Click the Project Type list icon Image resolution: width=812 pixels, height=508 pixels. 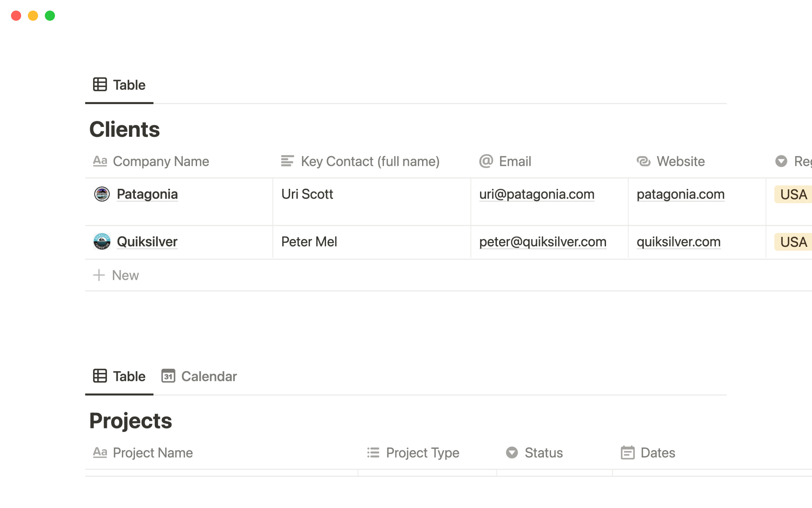(373, 453)
